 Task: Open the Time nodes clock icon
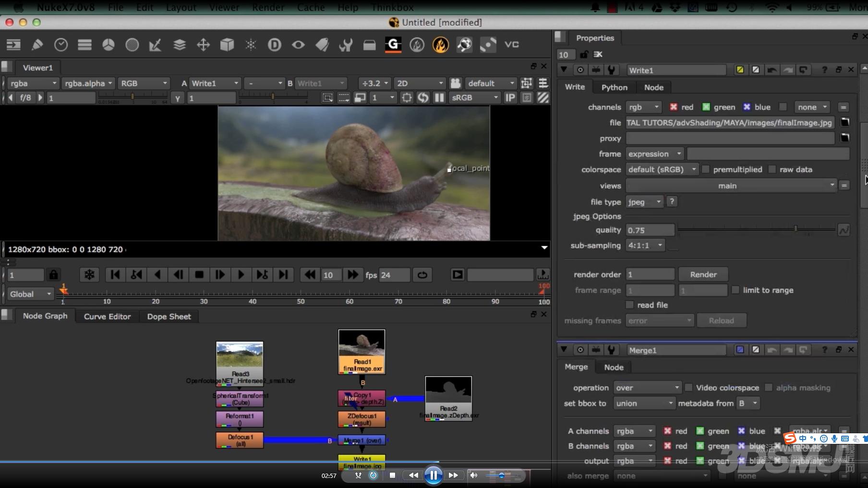point(61,45)
